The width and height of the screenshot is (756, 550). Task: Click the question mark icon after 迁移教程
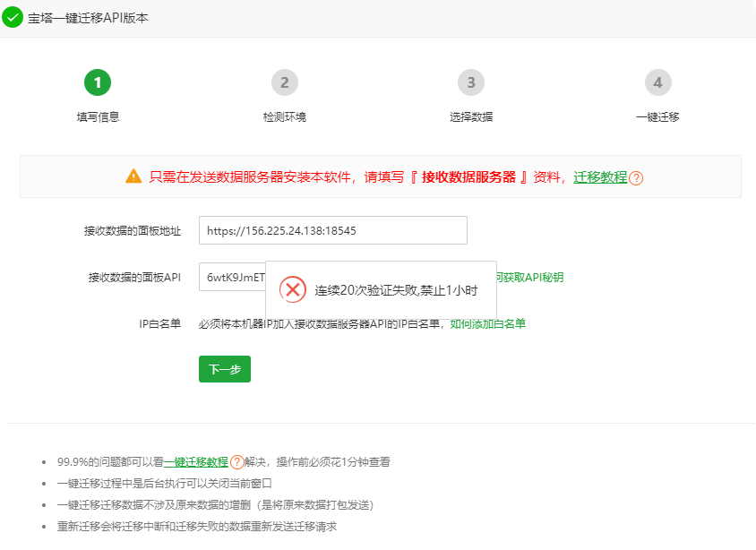point(636,178)
